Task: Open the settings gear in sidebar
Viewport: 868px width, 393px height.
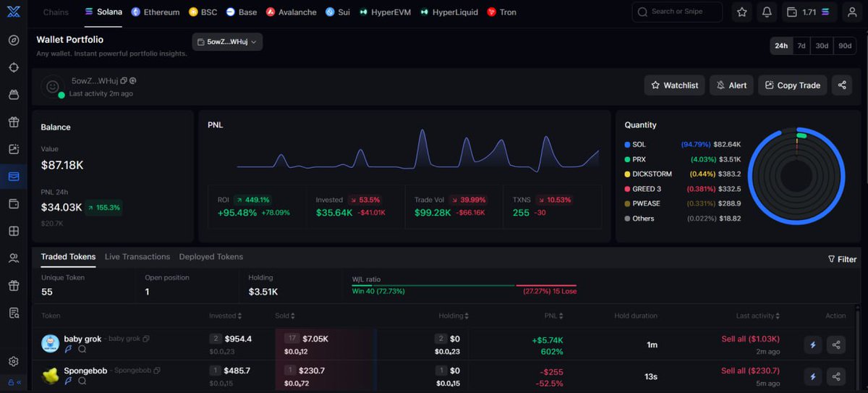Action: [14, 361]
